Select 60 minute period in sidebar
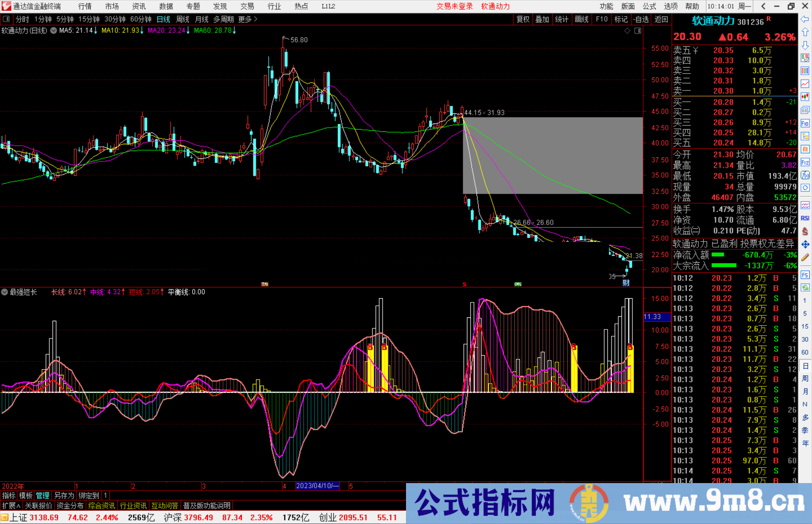The image size is (812, 524). 805,352
